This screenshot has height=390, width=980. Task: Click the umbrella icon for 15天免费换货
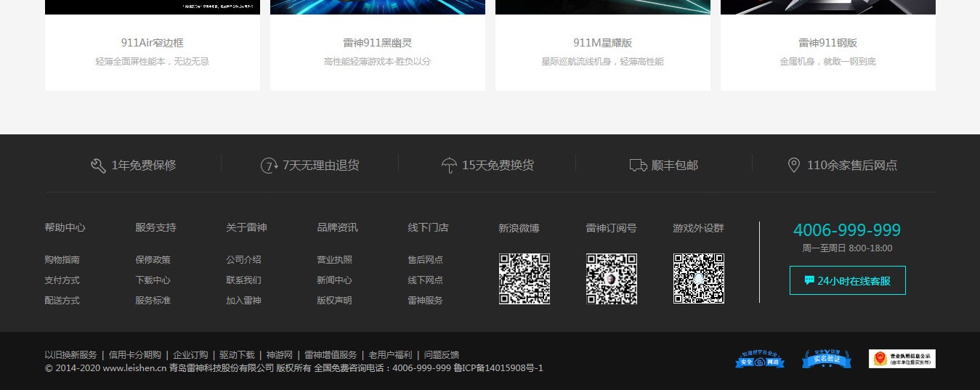pos(449,166)
